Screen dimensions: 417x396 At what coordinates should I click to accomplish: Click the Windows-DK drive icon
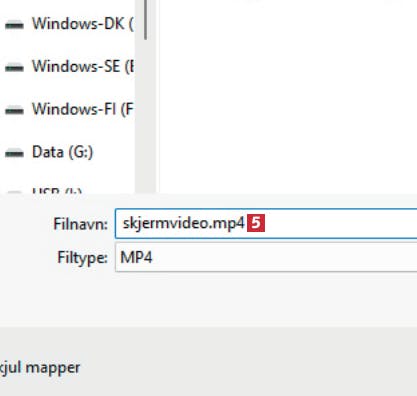point(14,25)
